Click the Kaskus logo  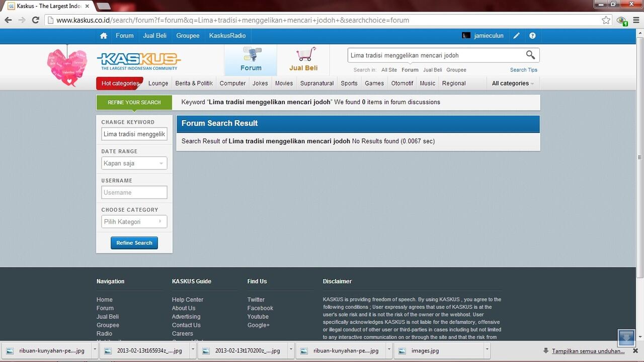138,60
